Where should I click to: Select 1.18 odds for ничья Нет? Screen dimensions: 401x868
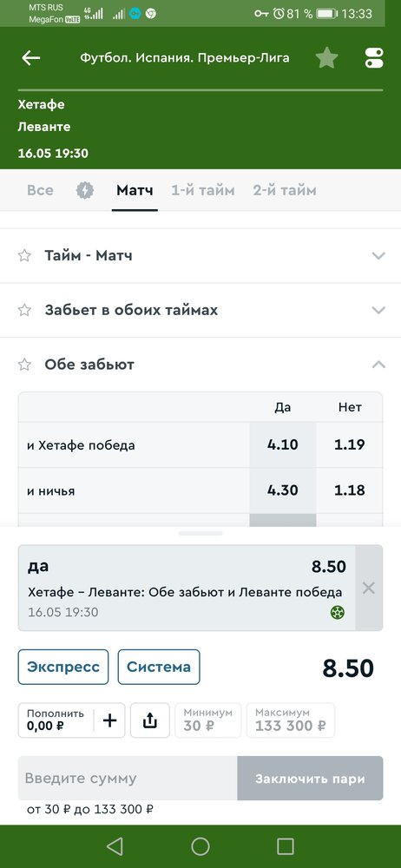point(350,490)
